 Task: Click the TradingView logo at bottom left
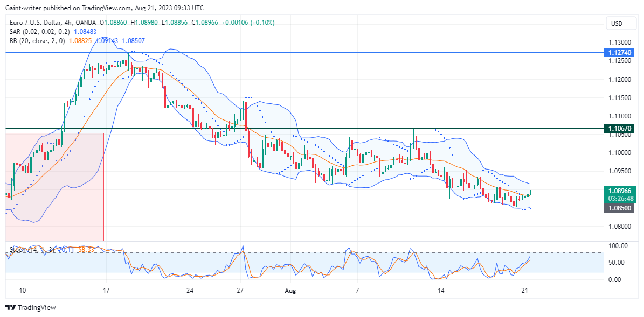pyautogui.click(x=30, y=307)
